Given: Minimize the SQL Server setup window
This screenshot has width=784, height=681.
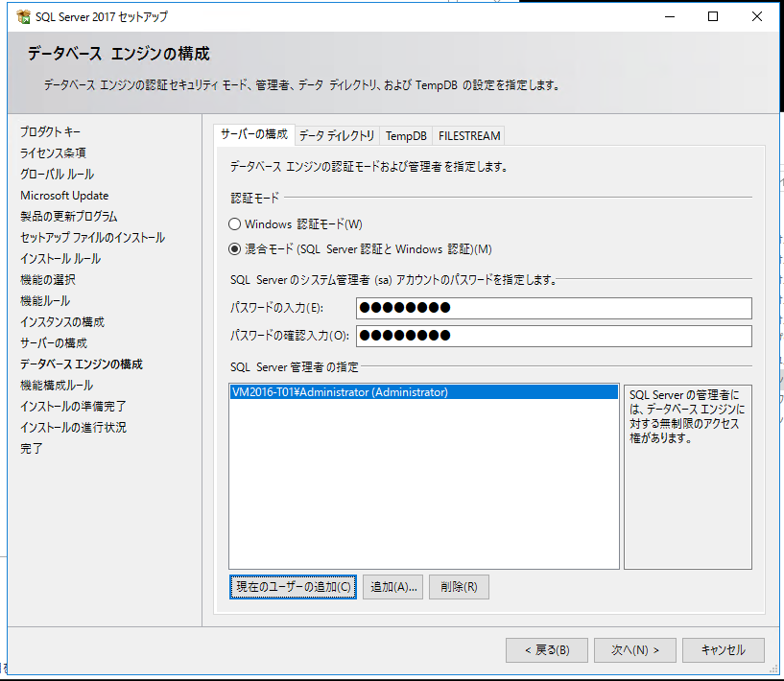Looking at the screenshot, I should tap(670, 16).
